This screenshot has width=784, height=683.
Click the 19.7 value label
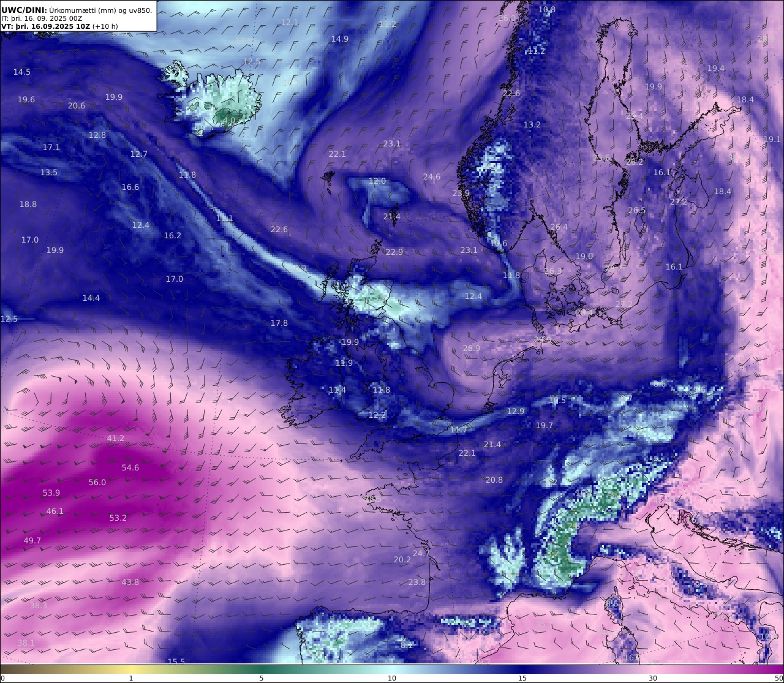tap(545, 425)
